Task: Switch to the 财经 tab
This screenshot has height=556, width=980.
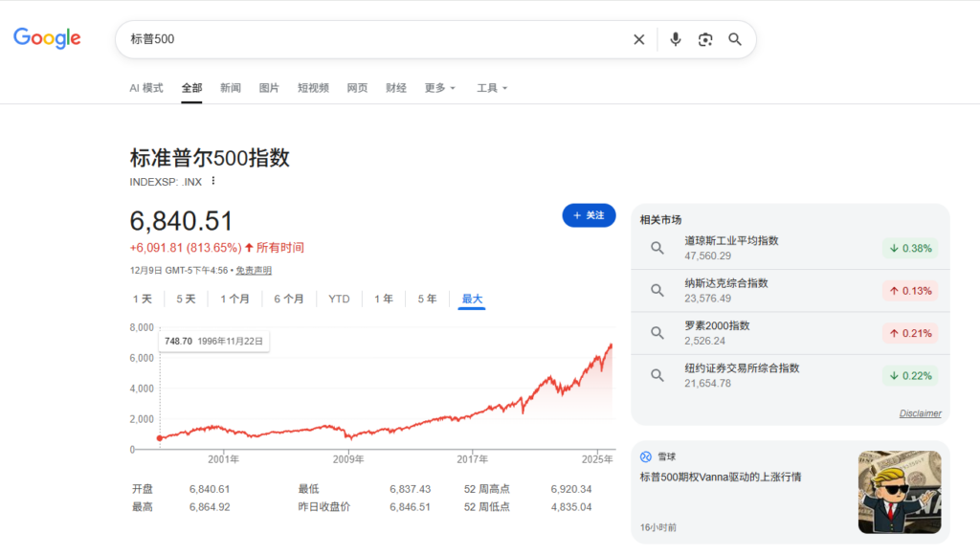Action: pos(396,88)
